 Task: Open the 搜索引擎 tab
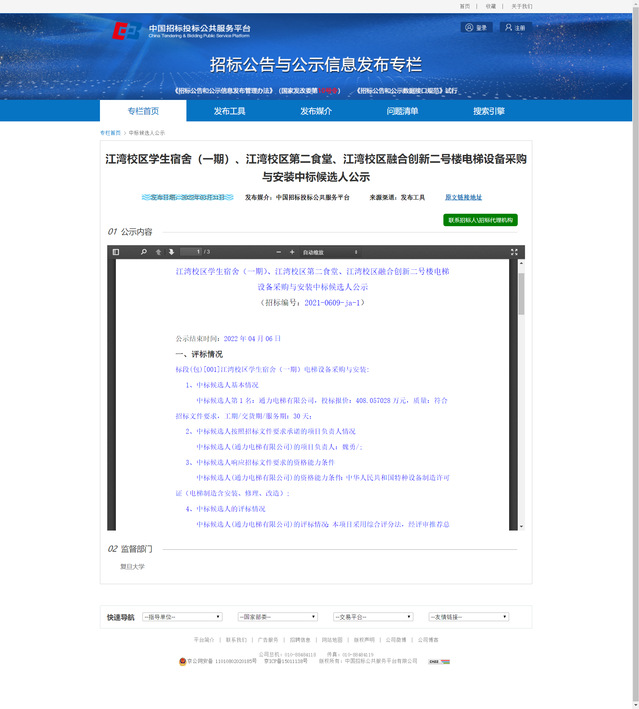coord(489,111)
